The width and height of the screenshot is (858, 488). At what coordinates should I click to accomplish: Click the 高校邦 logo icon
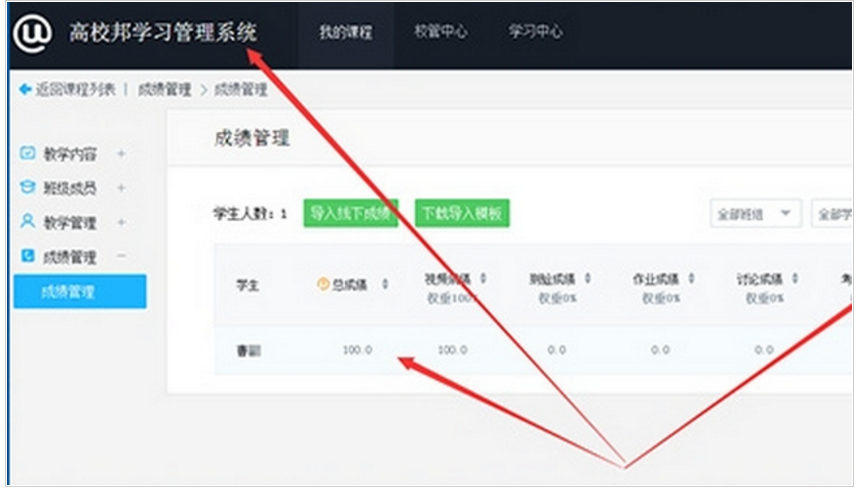[x=32, y=33]
